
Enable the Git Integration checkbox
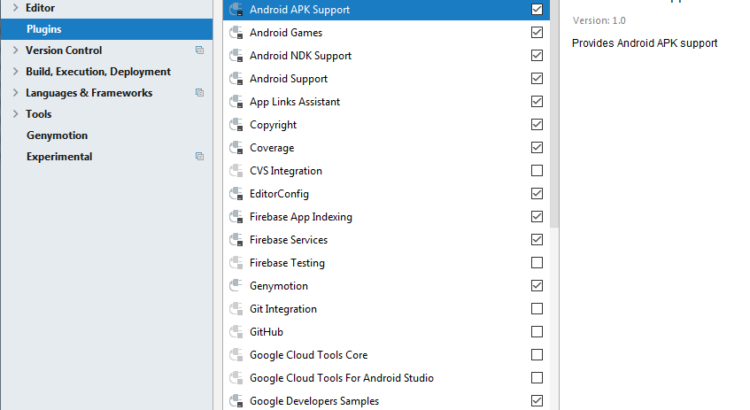coord(537,309)
